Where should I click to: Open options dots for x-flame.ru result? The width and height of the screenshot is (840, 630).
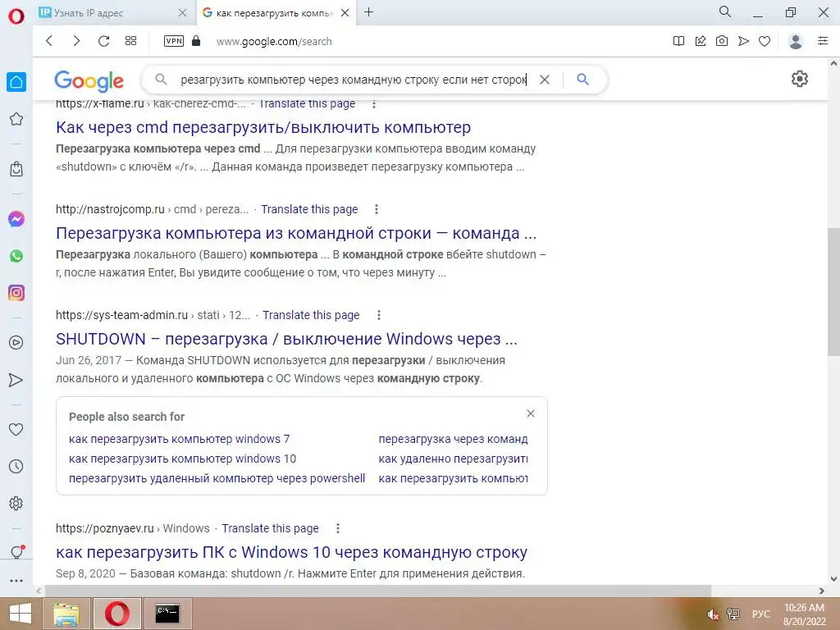click(374, 104)
